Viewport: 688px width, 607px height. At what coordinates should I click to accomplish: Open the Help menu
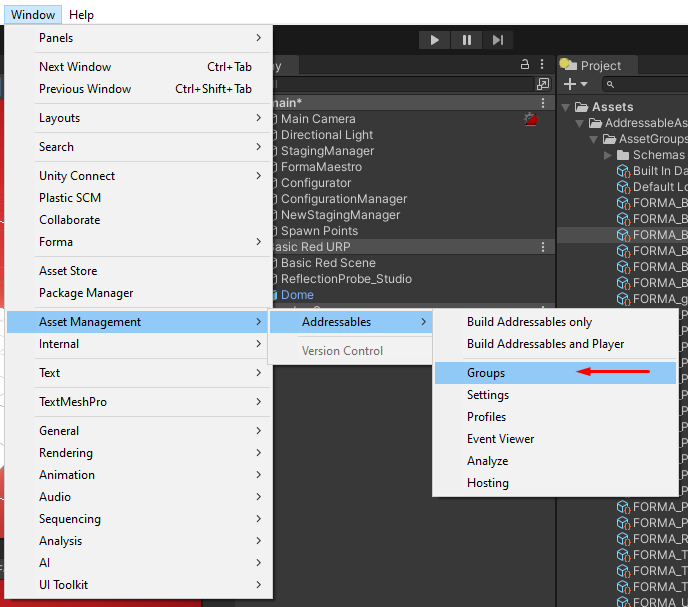pos(81,14)
